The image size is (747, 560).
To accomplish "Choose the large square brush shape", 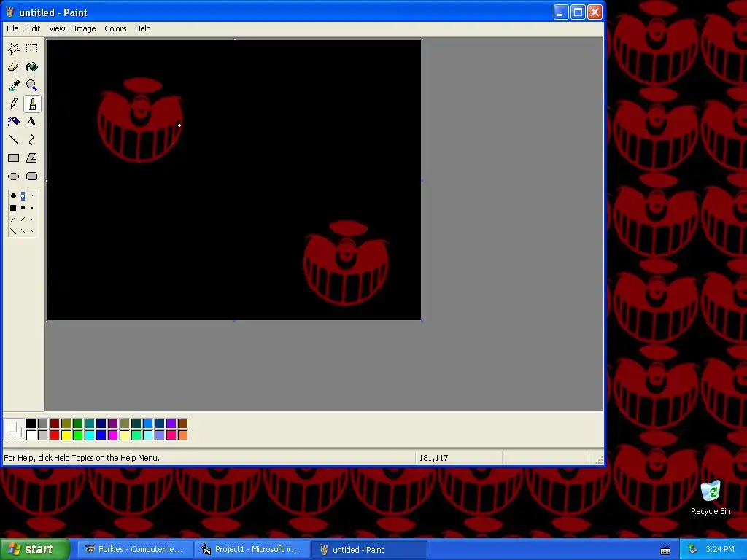I will pos(13,208).
